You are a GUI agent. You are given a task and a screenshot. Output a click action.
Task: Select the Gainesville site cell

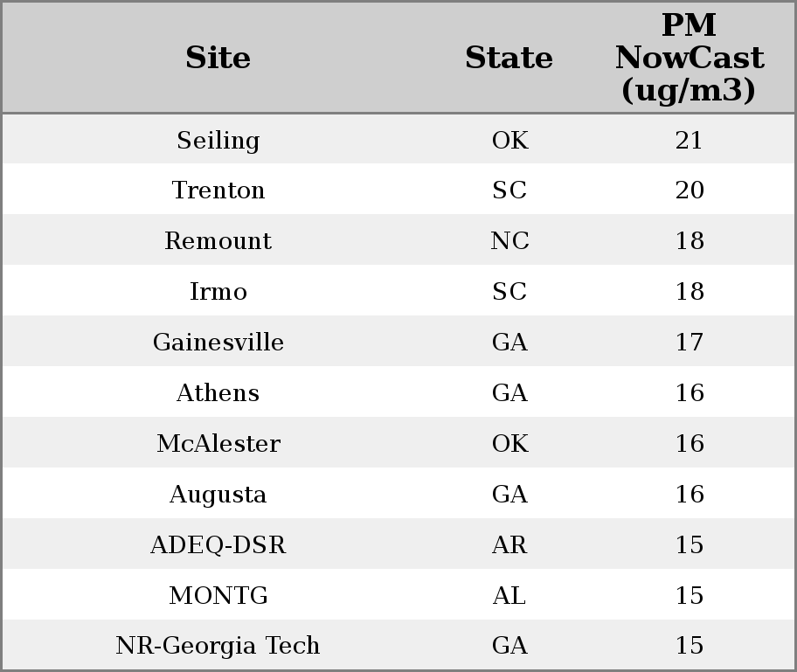[218, 342]
